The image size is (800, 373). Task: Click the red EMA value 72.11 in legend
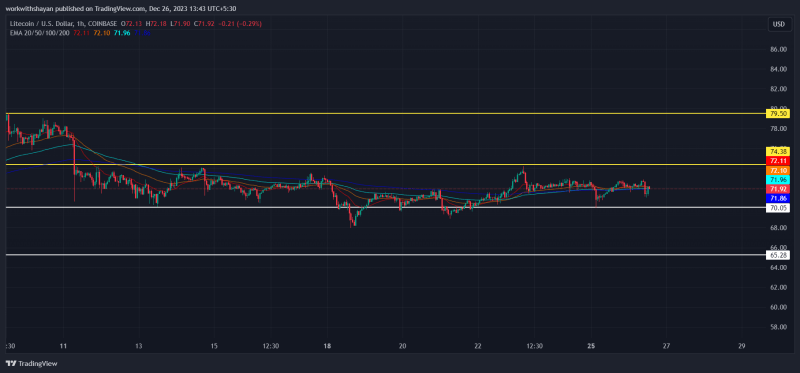click(81, 33)
